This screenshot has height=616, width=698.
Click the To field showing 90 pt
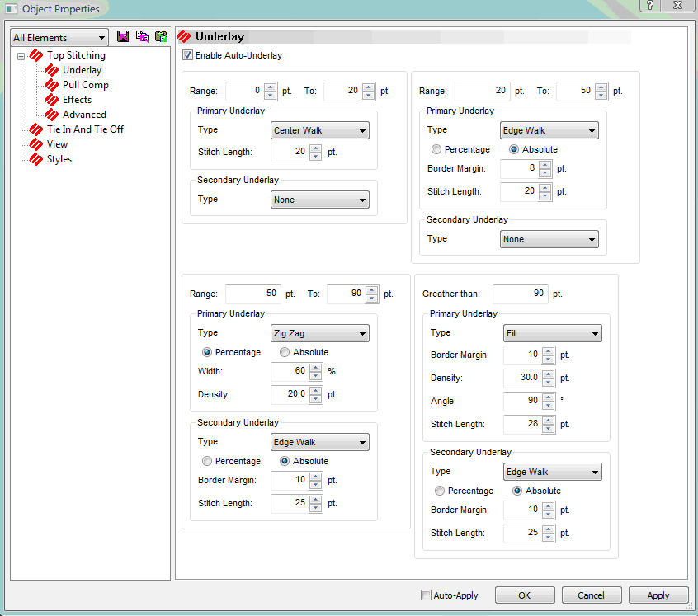[x=346, y=294]
